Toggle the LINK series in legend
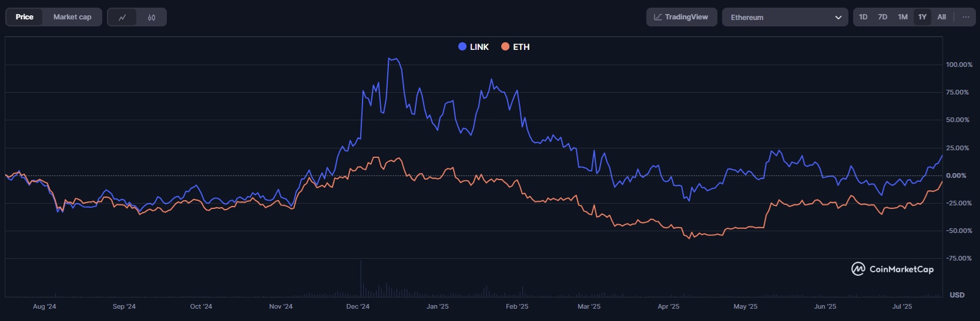Screen dimensions: 980x321 pyautogui.click(x=474, y=47)
